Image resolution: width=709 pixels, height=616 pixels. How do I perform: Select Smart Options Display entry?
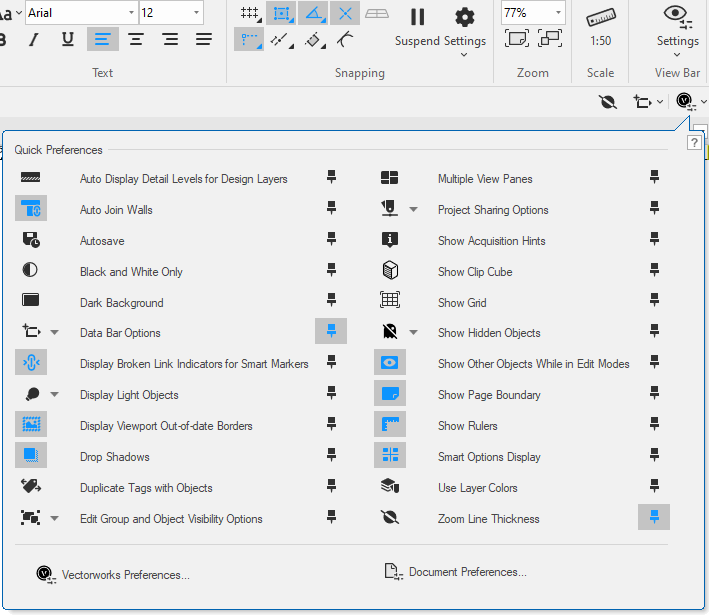[488, 457]
